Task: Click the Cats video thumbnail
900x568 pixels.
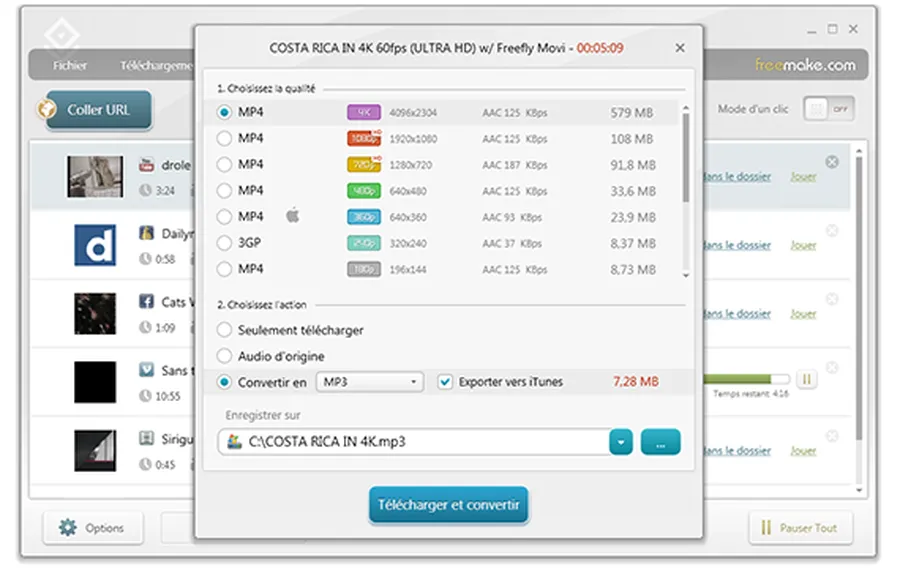Action: (95, 314)
